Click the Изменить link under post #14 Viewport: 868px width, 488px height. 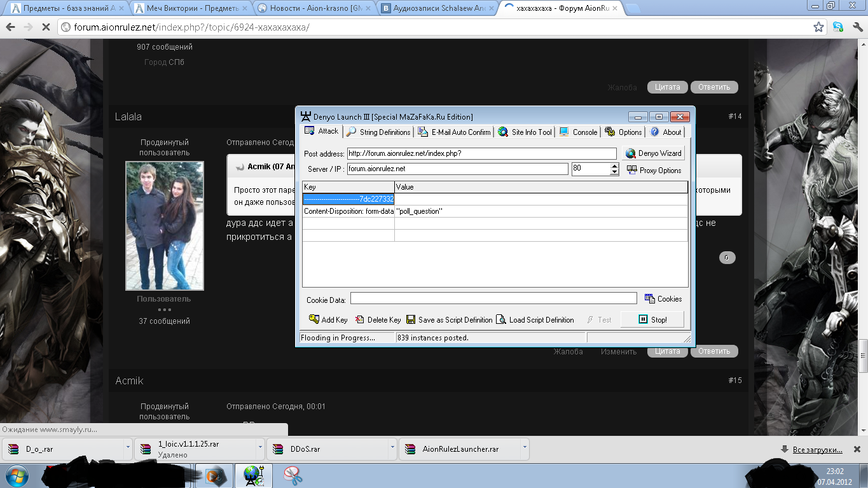[619, 351]
